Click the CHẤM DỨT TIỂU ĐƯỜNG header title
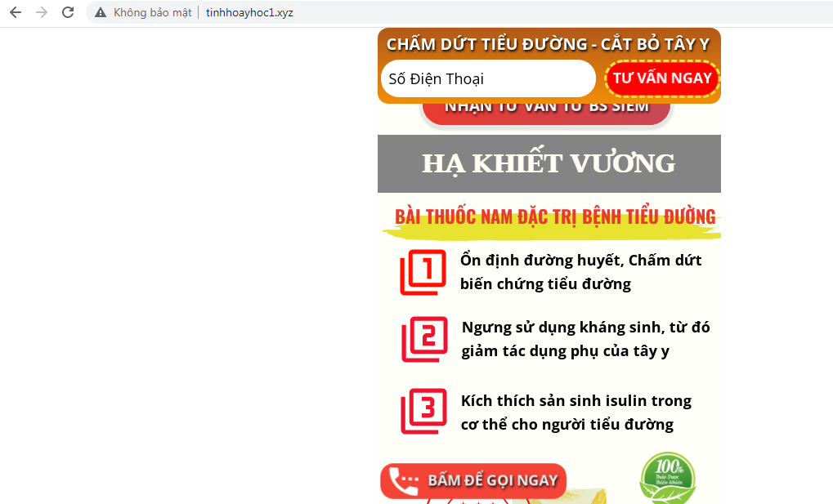The width and height of the screenshot is (833, 504). (548, 44)
